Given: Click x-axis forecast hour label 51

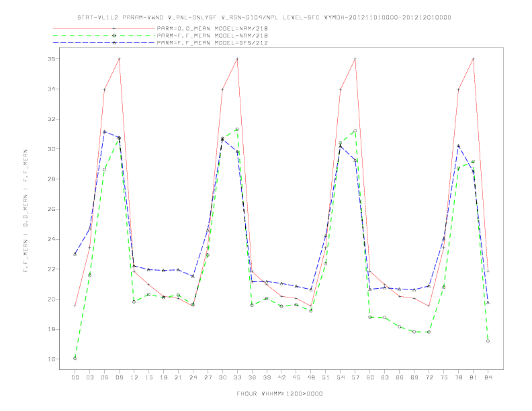Looking at the screenshot, I should click(326, 377).
